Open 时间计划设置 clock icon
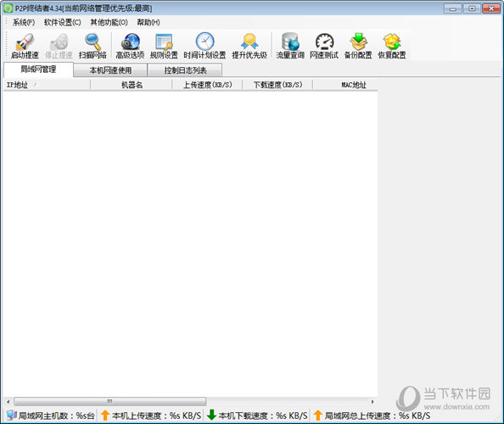This screenshot has height=424, width=504. click(204, 41)
